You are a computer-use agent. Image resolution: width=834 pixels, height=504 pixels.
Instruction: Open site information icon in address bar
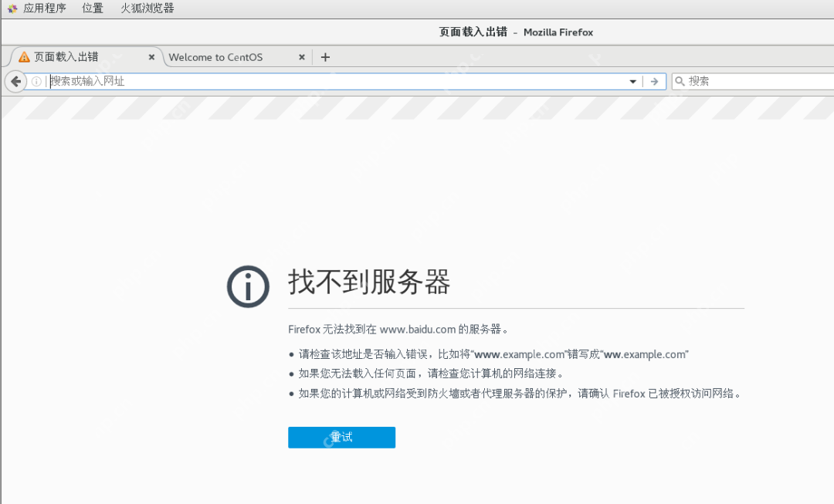pos(36,81)
